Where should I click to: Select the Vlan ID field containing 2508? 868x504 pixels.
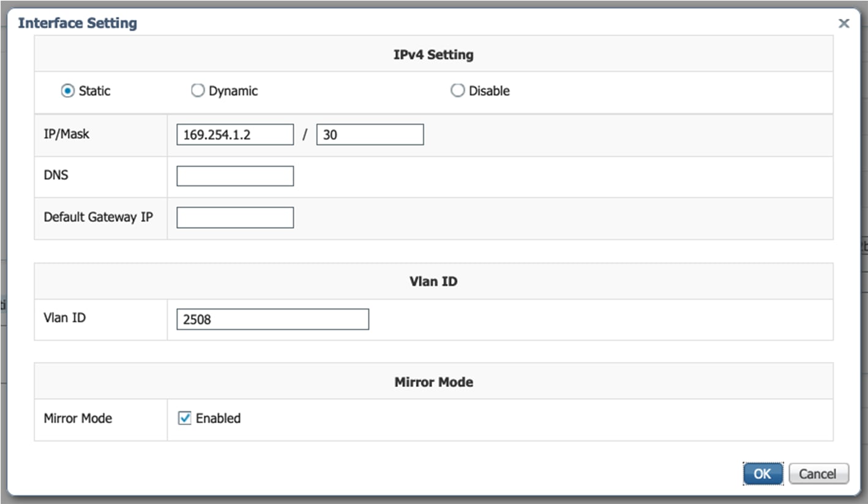[x=272, y=319]
